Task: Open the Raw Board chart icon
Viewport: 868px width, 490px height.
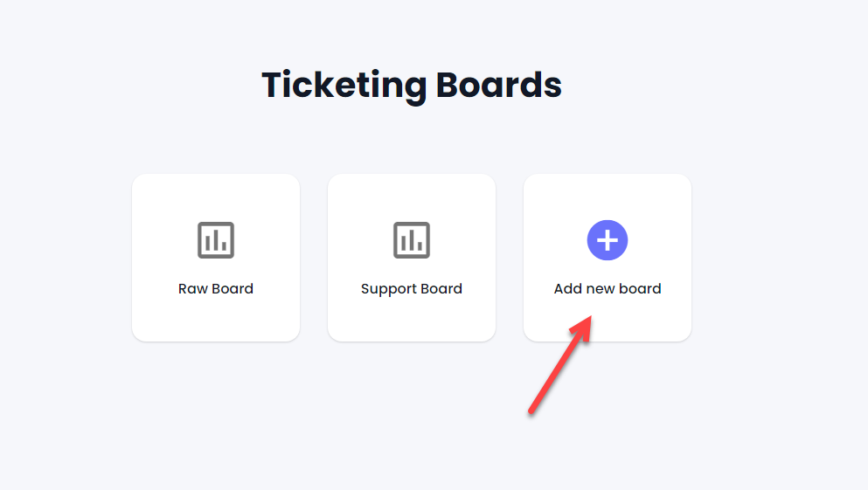Action: (216, 240)
